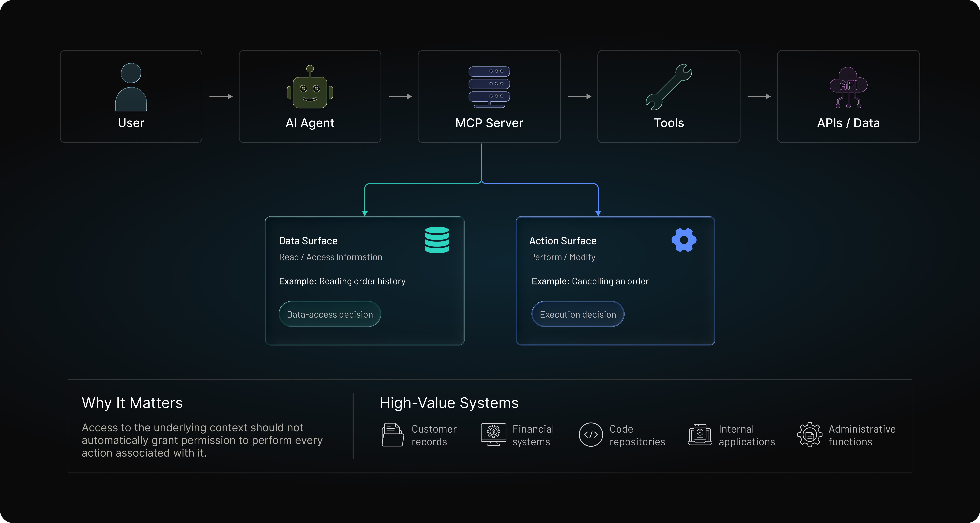Click the Code repositories label
This screenshot has width=980, height=523.
(637, 435)
